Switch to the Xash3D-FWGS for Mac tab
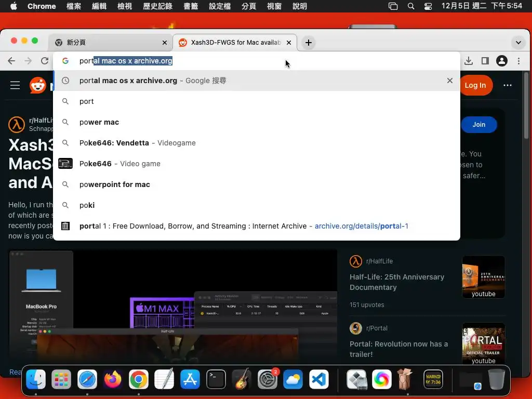Screen dimensions: 532x399 pyautogui.click(x=235, y=43)
